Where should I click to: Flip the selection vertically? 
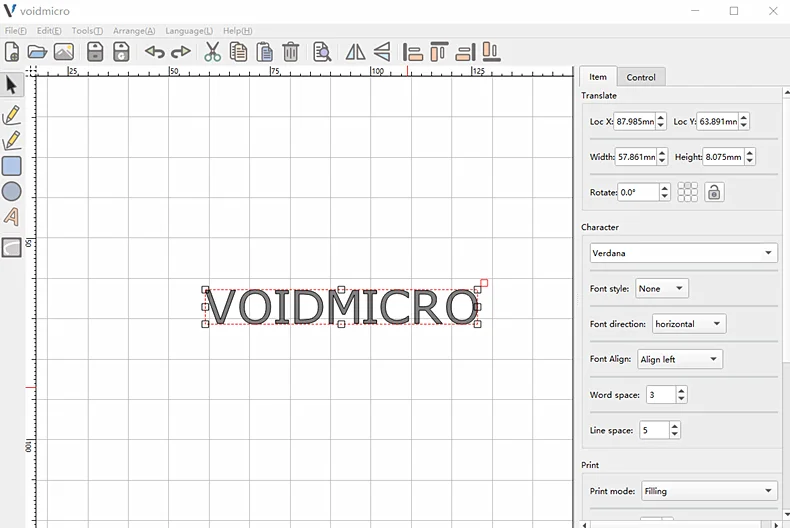click(x=382, y=52)
